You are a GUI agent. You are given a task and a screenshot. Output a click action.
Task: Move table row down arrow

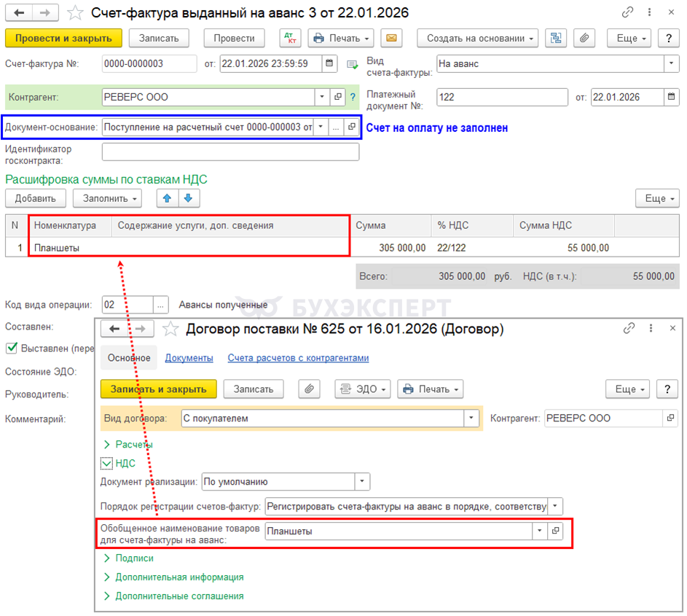click(x=189, y=198)
